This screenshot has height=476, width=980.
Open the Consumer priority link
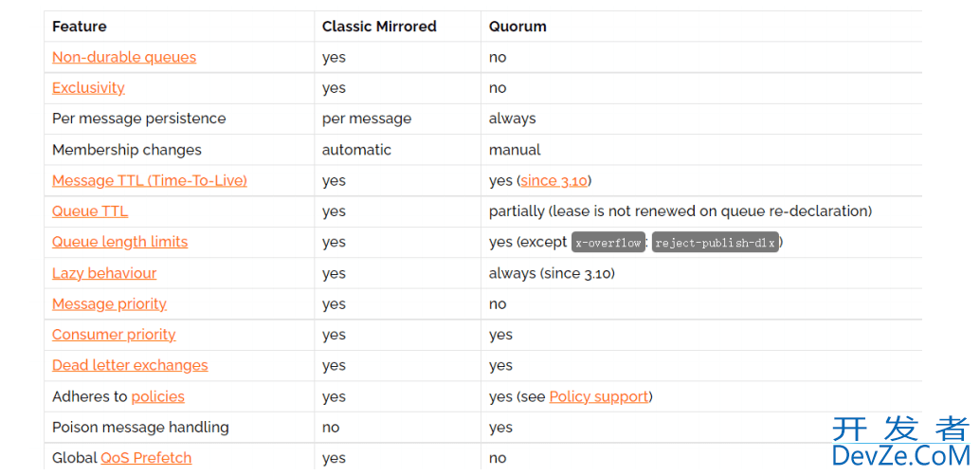114,335
